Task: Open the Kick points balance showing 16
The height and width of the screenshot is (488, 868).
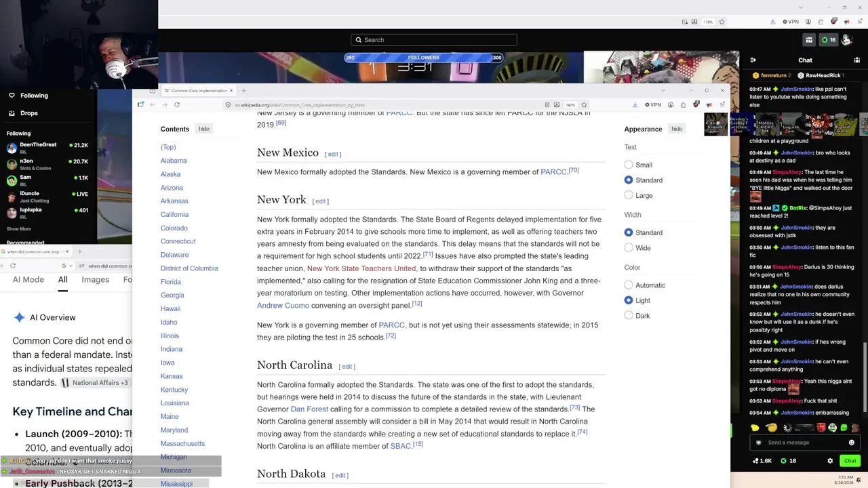Action: (829, 40)
